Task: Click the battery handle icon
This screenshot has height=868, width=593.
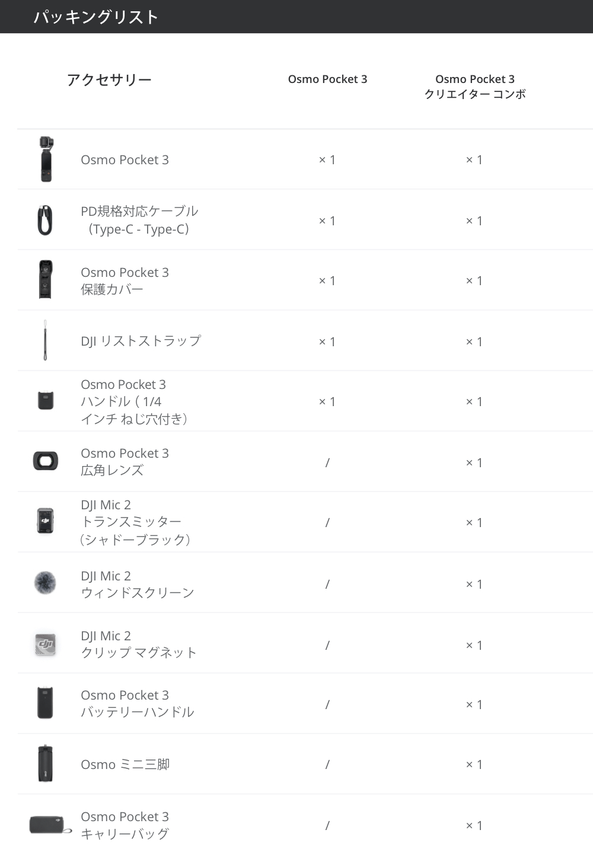Action: tap(45, 703)
